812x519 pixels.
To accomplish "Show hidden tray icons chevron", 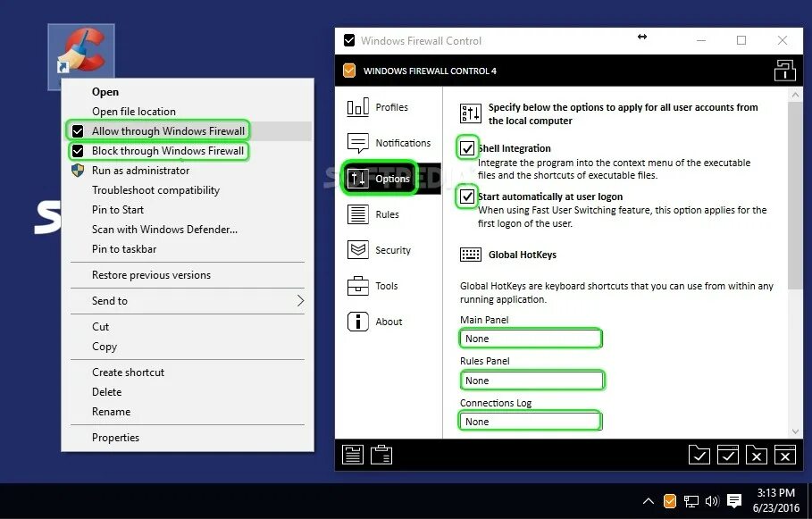I will pos(648,501).
